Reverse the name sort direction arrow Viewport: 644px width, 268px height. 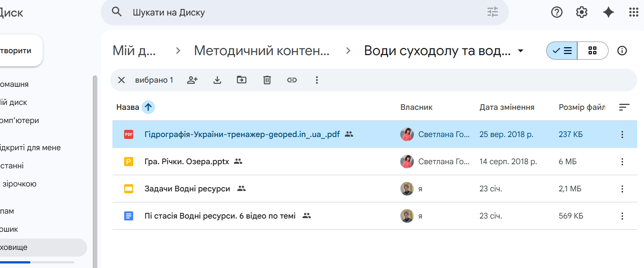coord(148,107)
